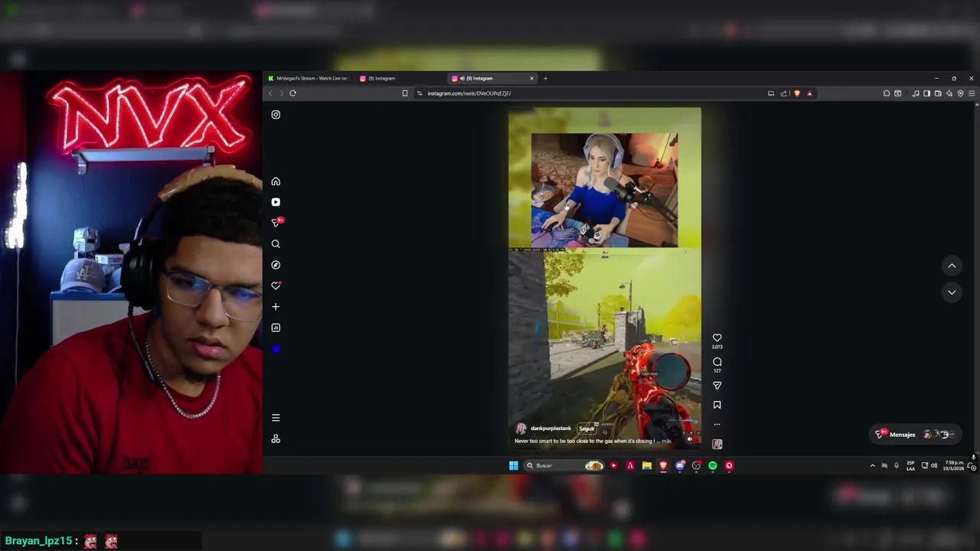Screen dimensions: 980x551
Task: Open the Windows Start menu
Action: pos(514,465)
